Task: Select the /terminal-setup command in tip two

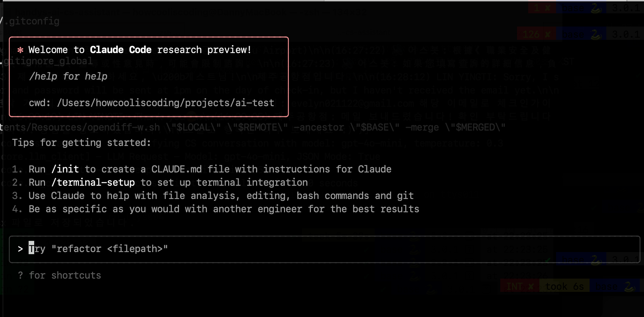Action: coord(93,183)
